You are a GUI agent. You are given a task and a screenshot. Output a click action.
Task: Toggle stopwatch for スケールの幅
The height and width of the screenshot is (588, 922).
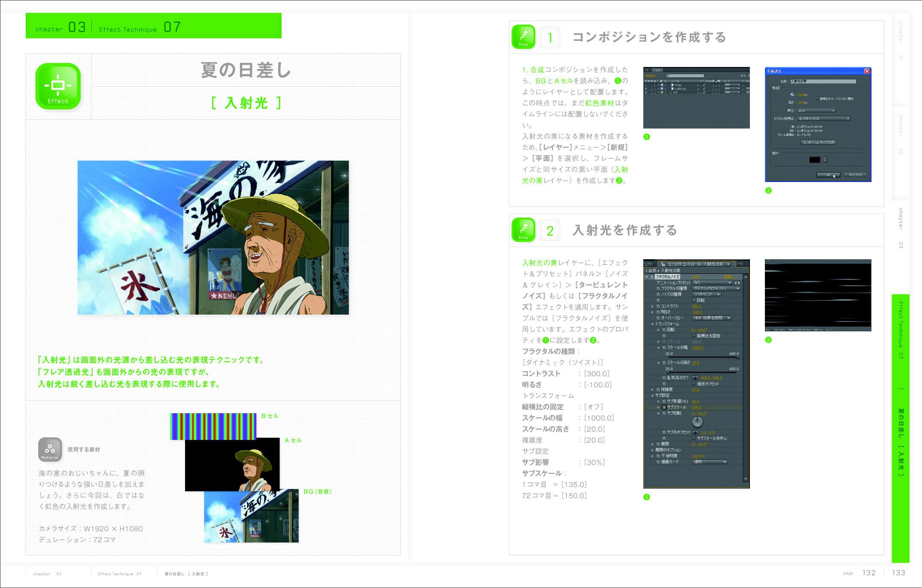(x=664, y=348)
